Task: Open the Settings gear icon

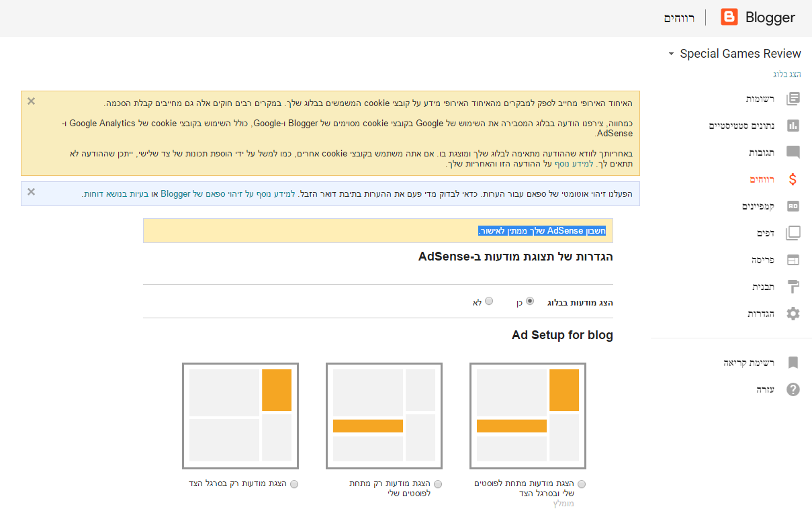Action: (793, 314)
